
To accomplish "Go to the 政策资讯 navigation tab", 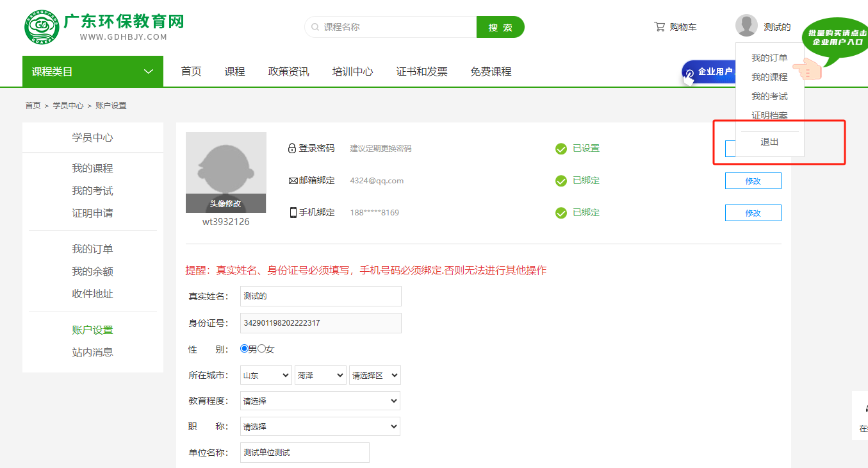I will point(288,72).
